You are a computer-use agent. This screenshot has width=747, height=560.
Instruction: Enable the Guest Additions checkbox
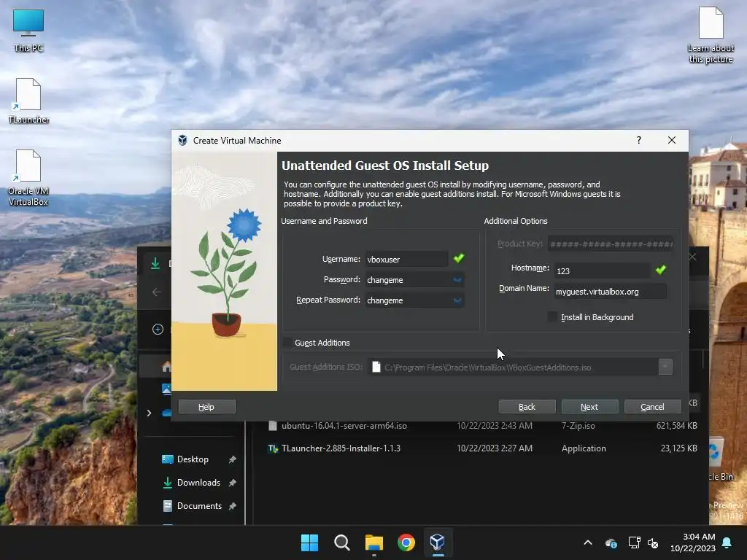pyautogui.click(x=287, y=343)
